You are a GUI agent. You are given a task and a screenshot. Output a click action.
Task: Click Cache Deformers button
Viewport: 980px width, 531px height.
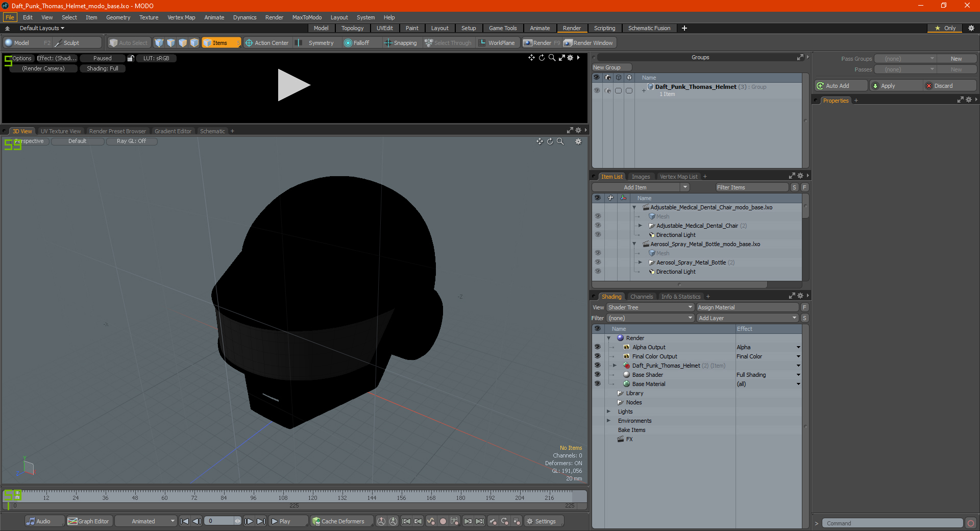point(341,521)
